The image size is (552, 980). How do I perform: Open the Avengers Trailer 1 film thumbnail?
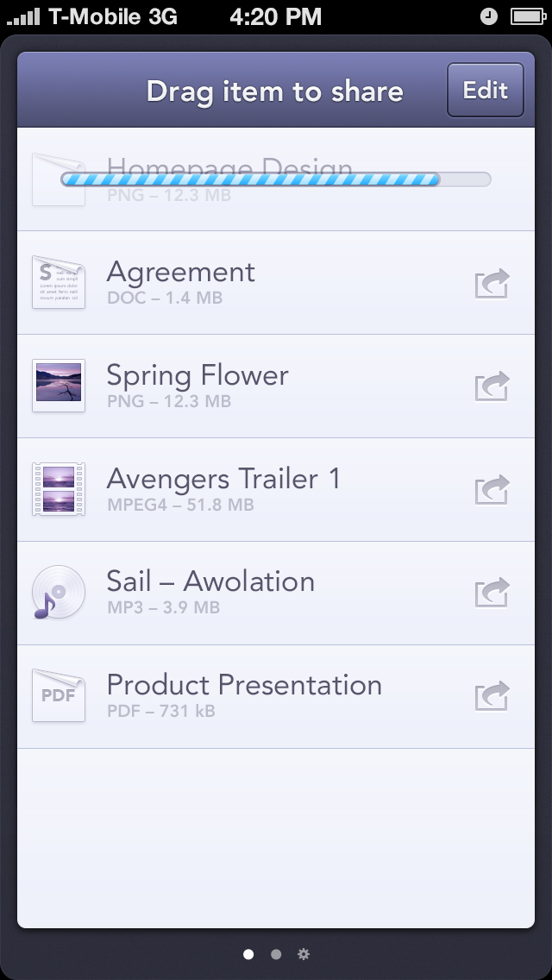pos(59,489)
